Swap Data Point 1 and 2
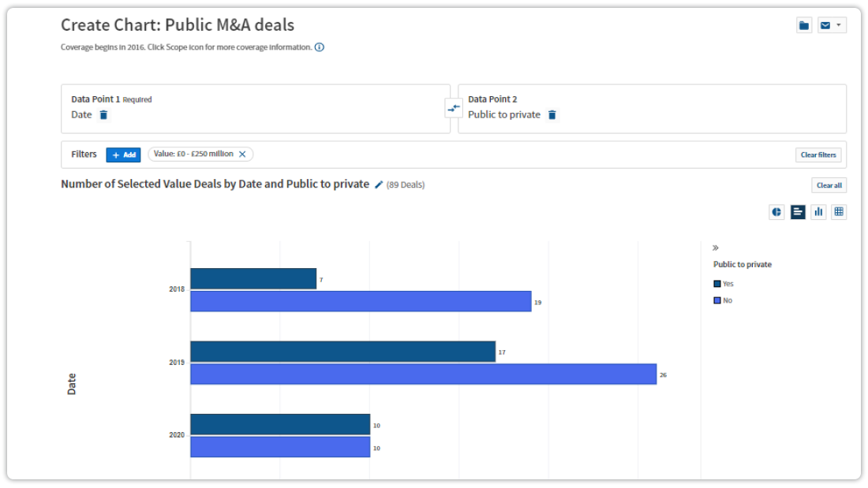 tap(454, 109)
